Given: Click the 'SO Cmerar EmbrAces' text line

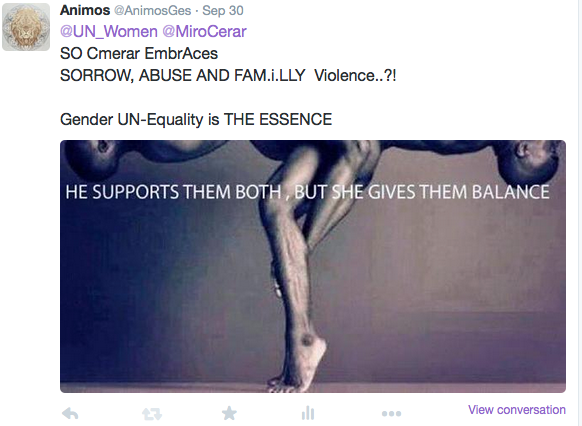Looking at the screenshot, I should 139,53.
